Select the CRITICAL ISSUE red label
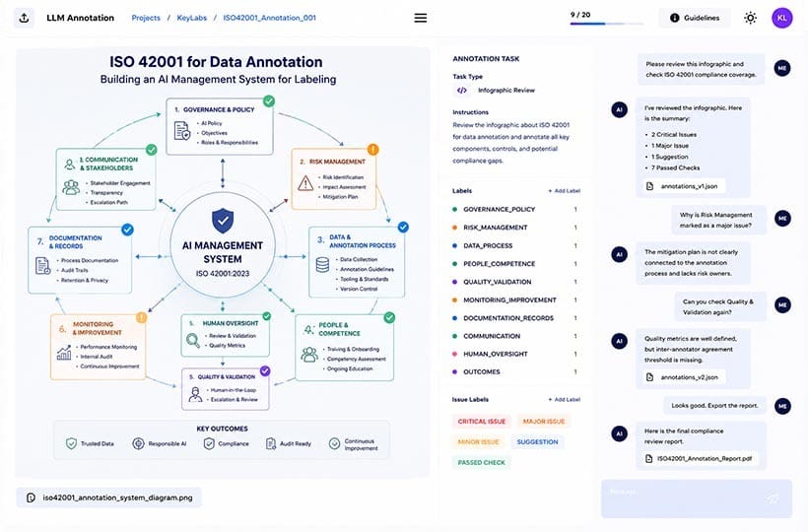The width and height of the screenshot is (808, 532). [482, 422]
